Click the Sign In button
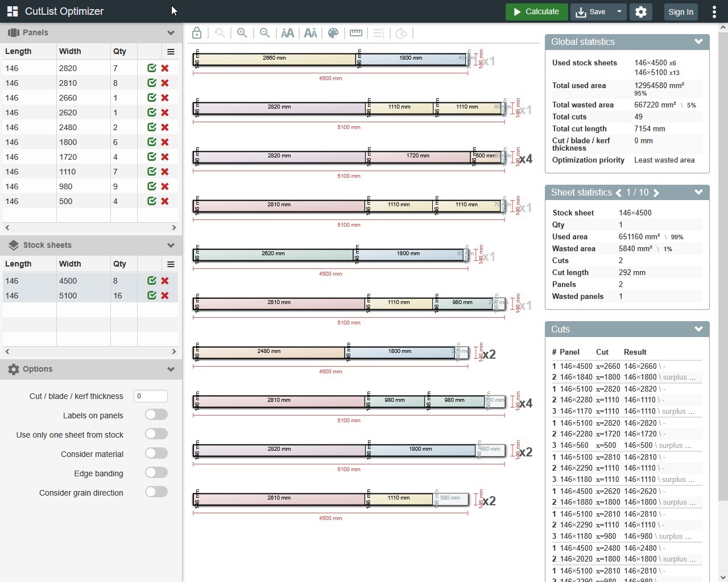 pos(681,12)
